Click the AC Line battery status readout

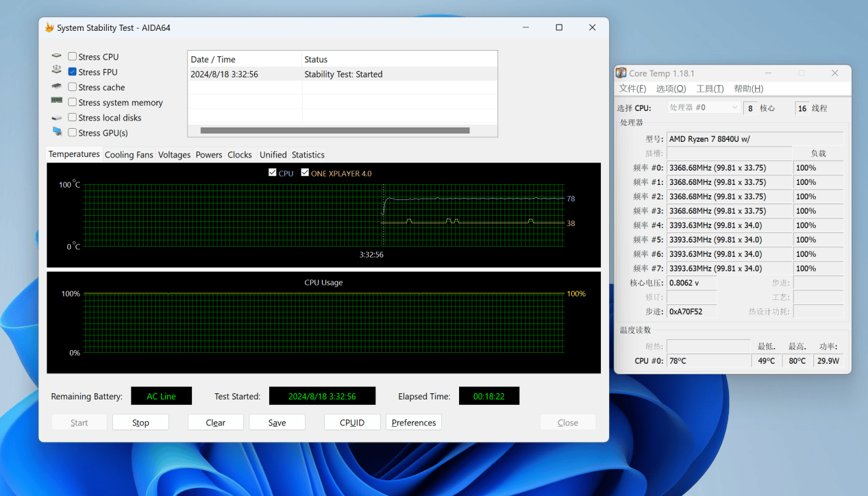162,396
